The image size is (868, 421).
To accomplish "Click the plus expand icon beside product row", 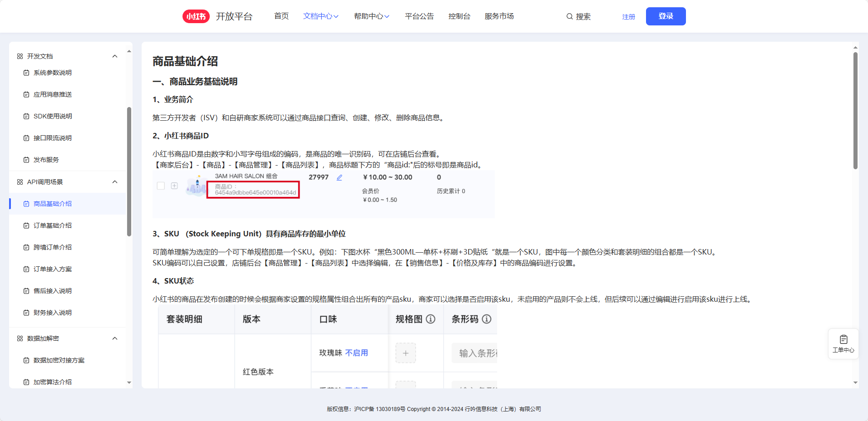I will (x=174, y=186).
